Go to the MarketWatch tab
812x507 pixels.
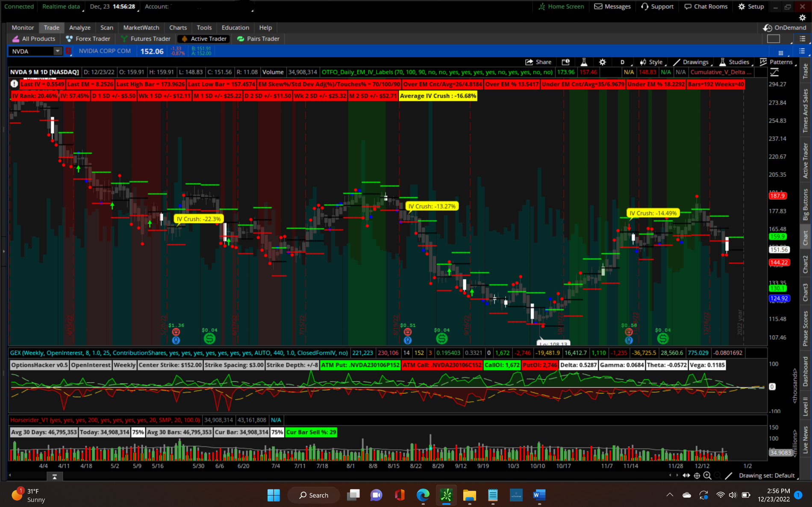coord(141,28)
